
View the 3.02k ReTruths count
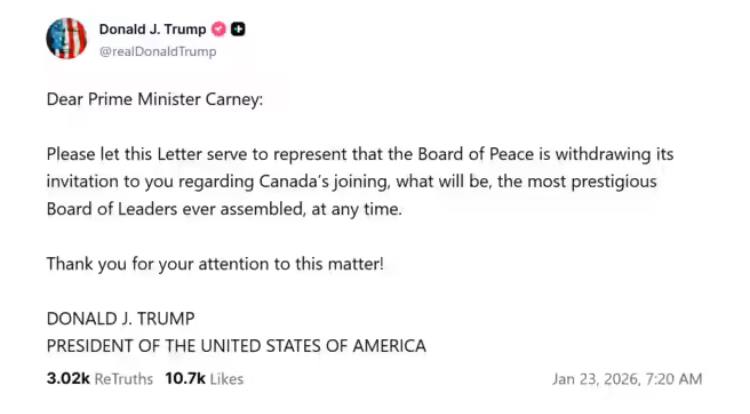click(96, 379)
